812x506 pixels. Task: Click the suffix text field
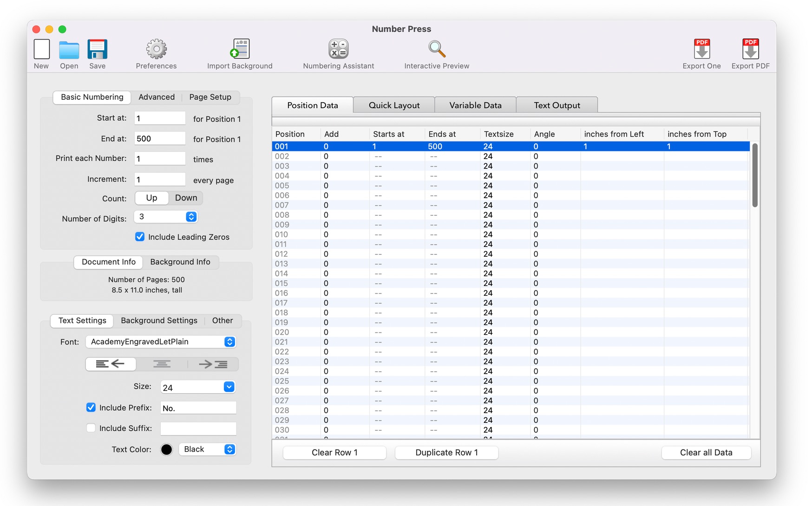pyautogui.click(x=198, y=428)
